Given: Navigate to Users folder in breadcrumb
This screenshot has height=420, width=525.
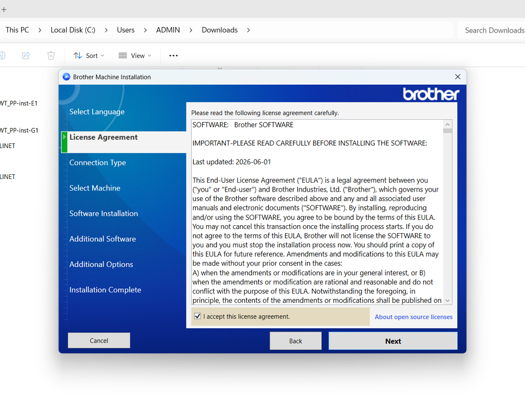Looking at the screenshot, I should pos(125,30).
